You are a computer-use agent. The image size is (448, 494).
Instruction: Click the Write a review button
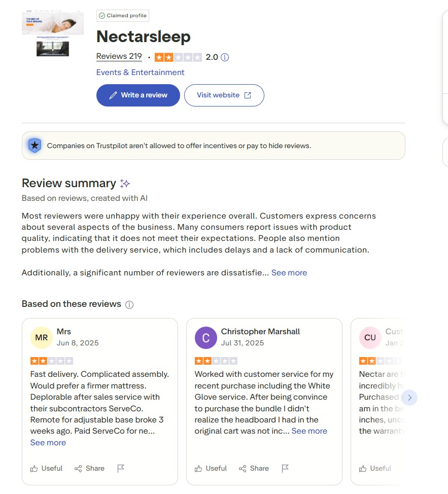click(138, 95)
